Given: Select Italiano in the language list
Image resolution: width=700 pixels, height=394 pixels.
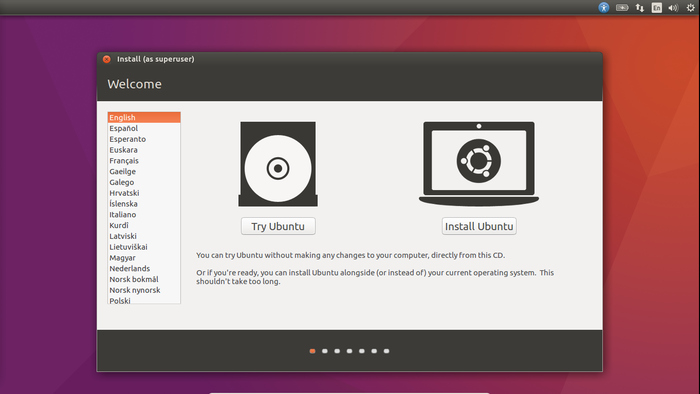Looking at the screenshot, I should (x=144, y=215).
